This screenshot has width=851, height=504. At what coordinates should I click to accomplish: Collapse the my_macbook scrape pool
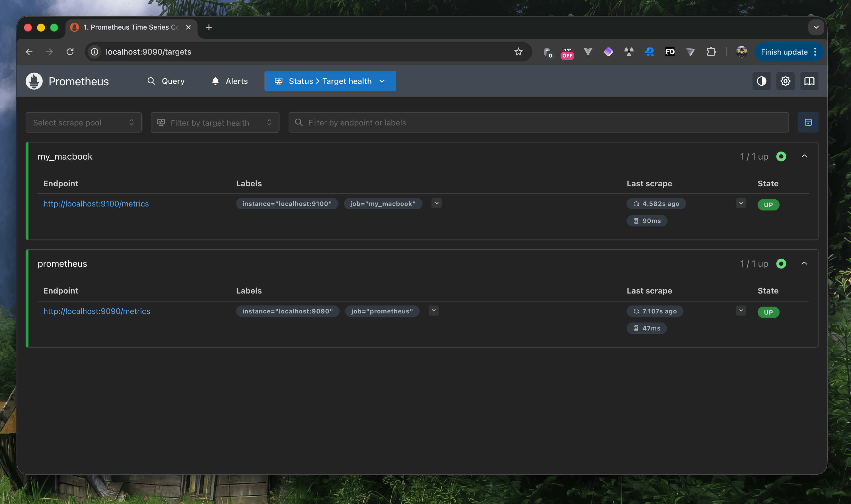[x=804, y=156]
